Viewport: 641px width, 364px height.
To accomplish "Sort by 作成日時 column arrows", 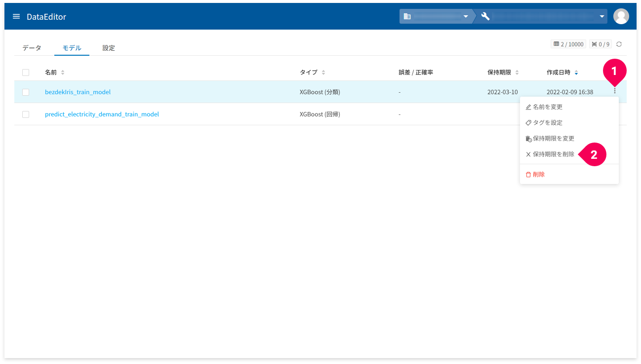I will (576, 73).
